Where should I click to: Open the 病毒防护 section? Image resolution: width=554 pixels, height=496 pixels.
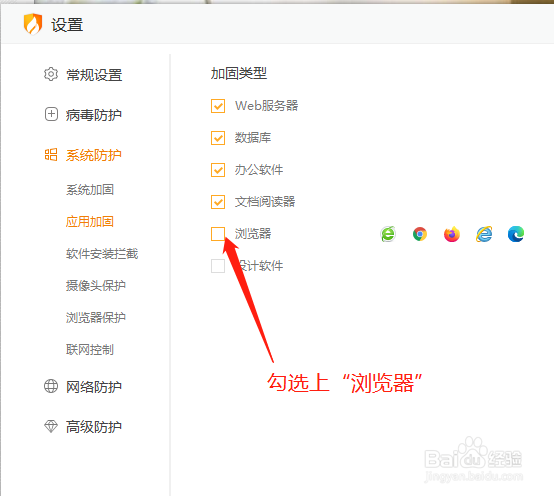(x=94, y=115)
